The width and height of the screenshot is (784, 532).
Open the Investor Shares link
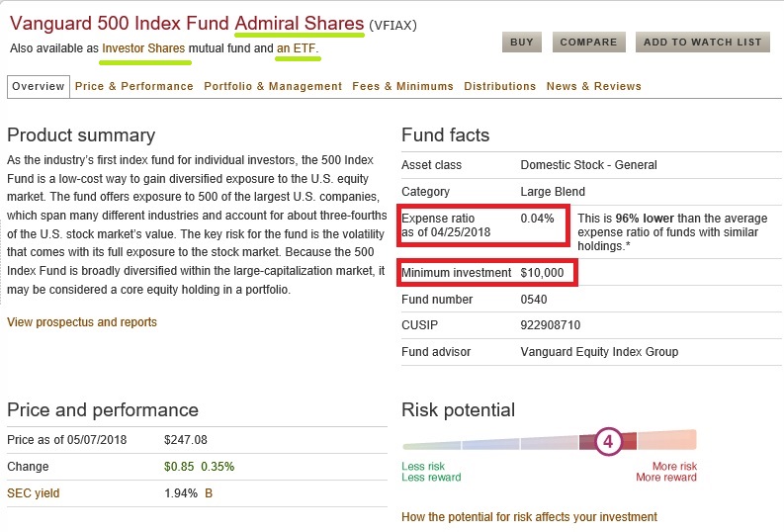tap(144, 47)
